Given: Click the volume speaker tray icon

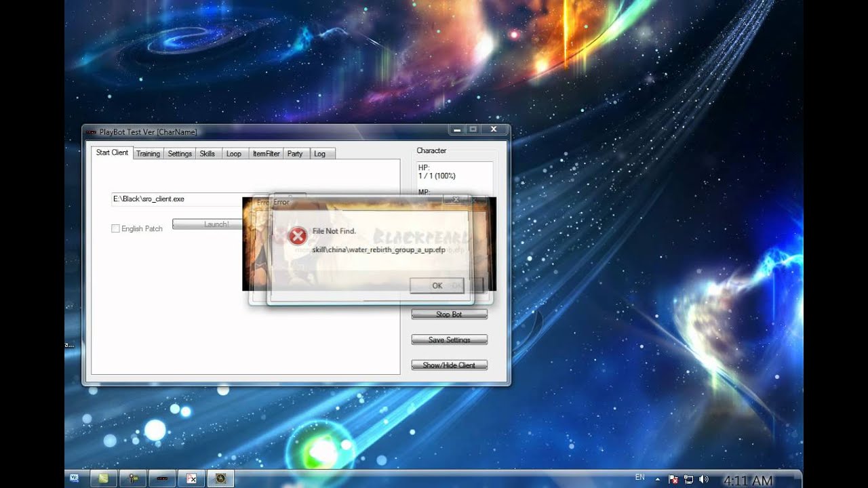Looking at the screenshot, I should click(x=703, y=479).
